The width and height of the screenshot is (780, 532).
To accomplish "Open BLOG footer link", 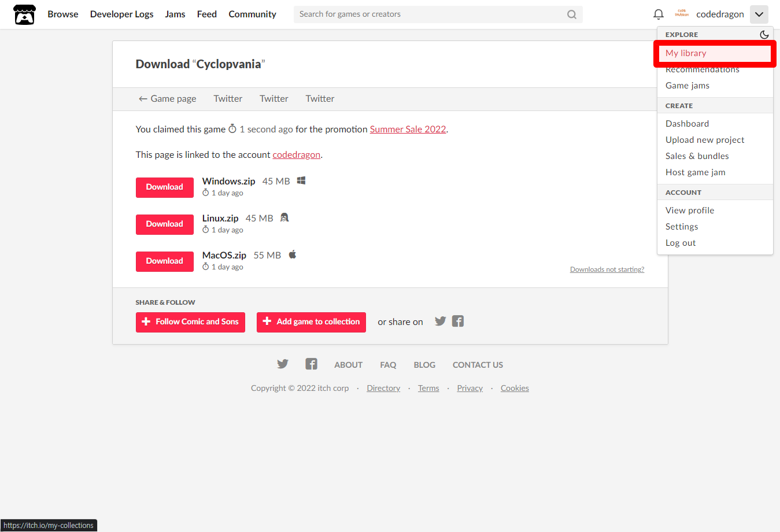I will coord(424,365).
